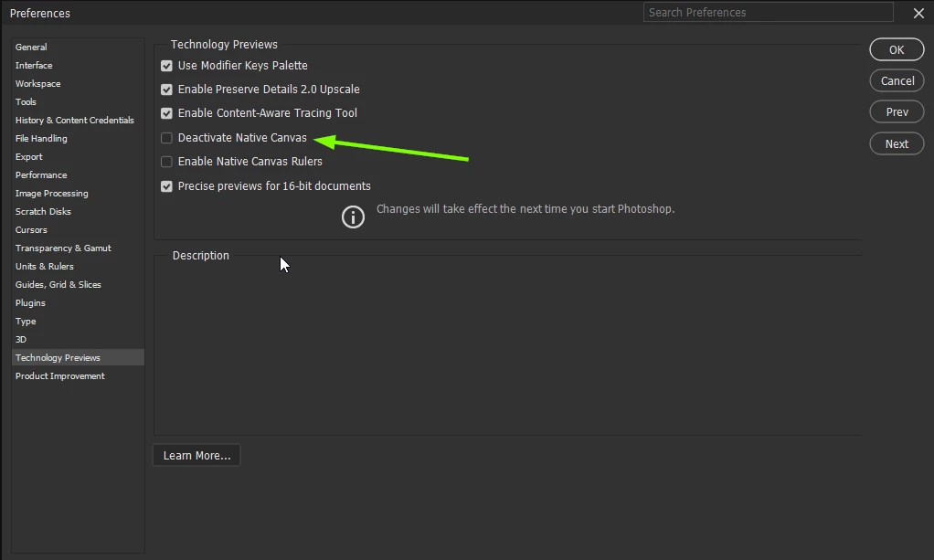Uncheck Use Modifier Keys Palette checkbox

coord(166,66)
